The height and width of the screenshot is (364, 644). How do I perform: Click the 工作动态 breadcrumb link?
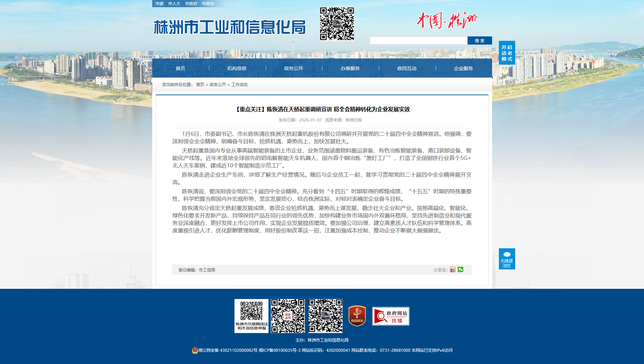[240, 85]
